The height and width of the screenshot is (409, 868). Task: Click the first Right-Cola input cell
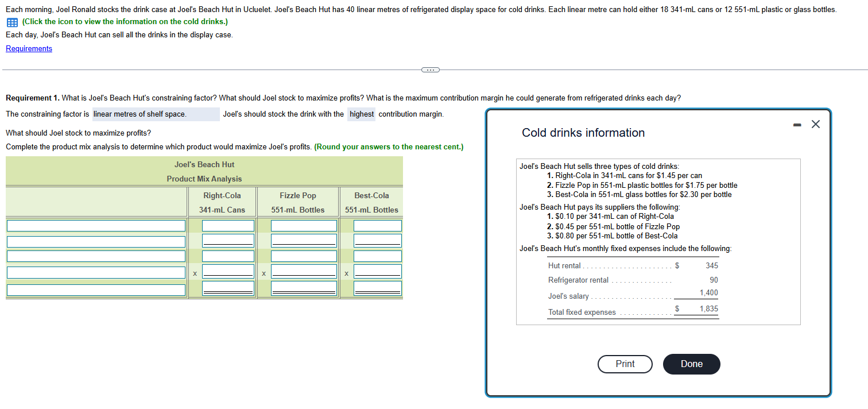point(228,225)
